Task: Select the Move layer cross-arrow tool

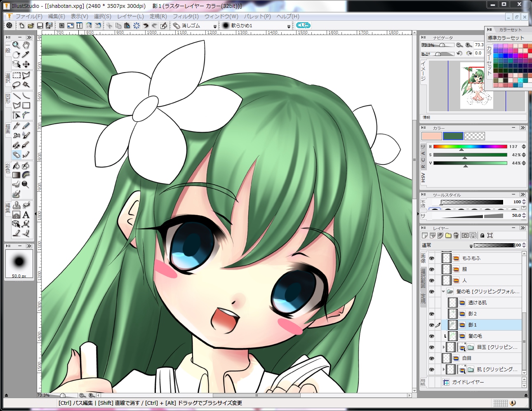Action: pyautogui.click(x=26, y=64)
